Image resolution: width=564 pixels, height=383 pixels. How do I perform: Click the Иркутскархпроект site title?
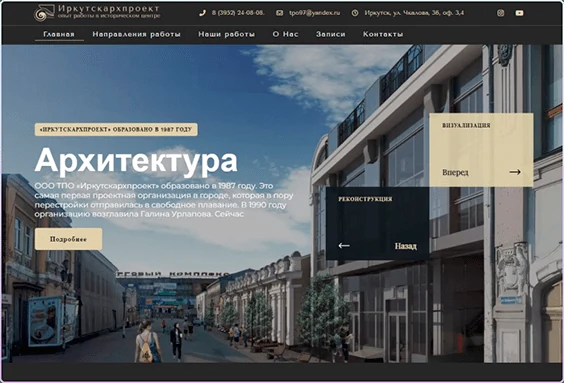point(108,8)
